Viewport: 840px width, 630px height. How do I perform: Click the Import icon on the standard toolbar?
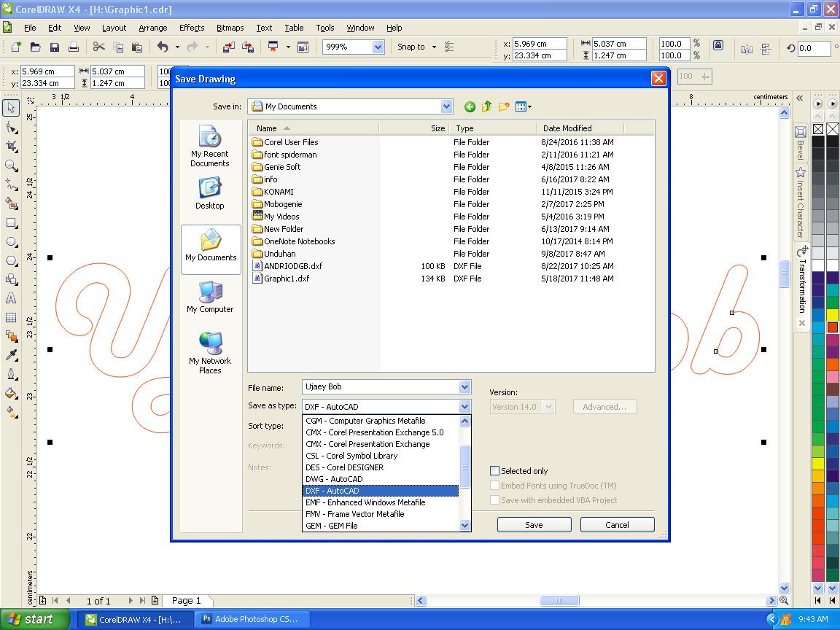(228, 46)
